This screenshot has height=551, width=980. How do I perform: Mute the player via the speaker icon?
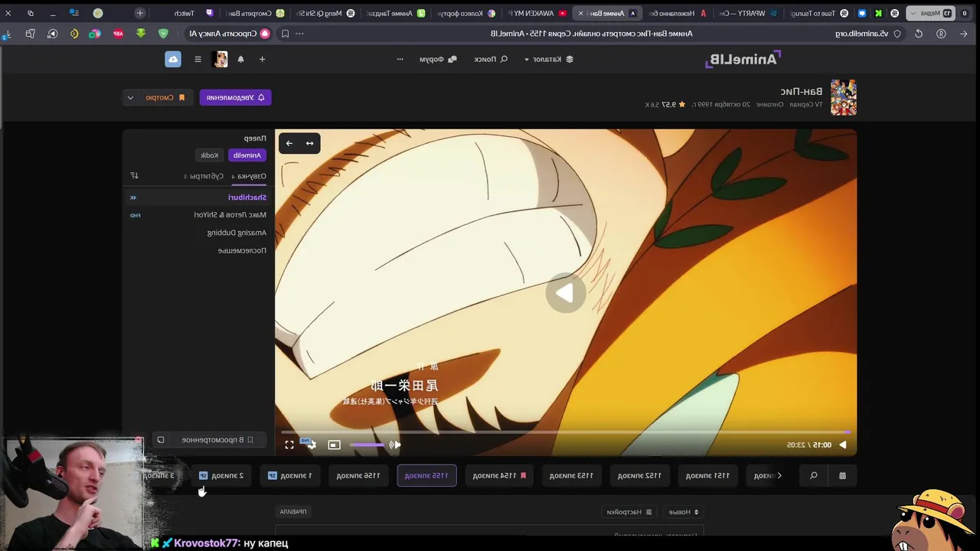tap(394, 445)
